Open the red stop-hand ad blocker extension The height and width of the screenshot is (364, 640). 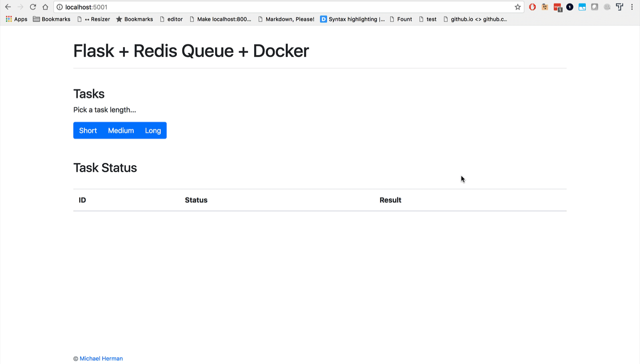(x=532, y=7)
